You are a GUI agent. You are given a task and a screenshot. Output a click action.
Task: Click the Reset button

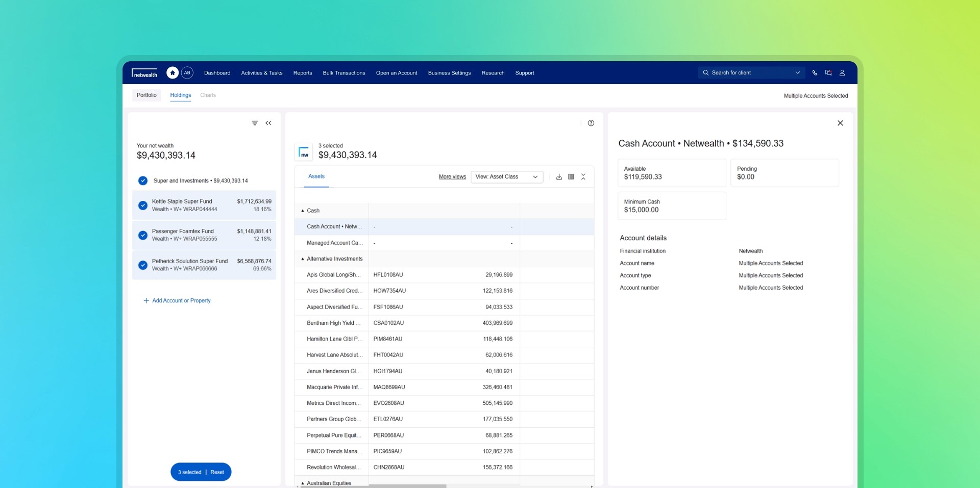point(217,472)
